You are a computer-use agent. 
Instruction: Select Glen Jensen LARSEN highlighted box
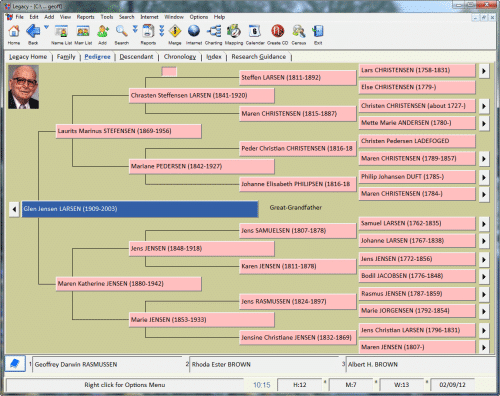tap(140, 209)
